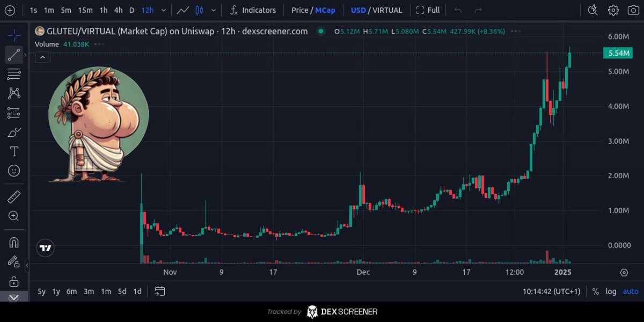
Task: Set date range to 5d
Action: [122, 291]
